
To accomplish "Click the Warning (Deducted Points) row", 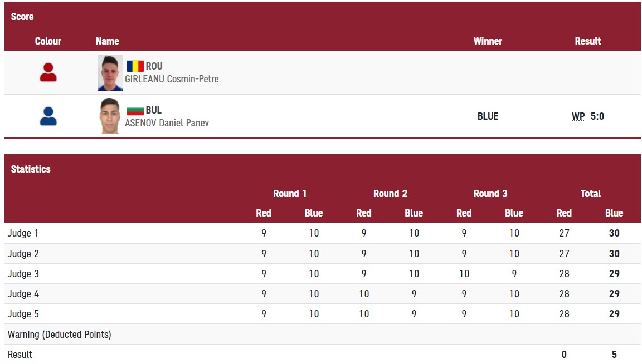I will tap(323, 335).
